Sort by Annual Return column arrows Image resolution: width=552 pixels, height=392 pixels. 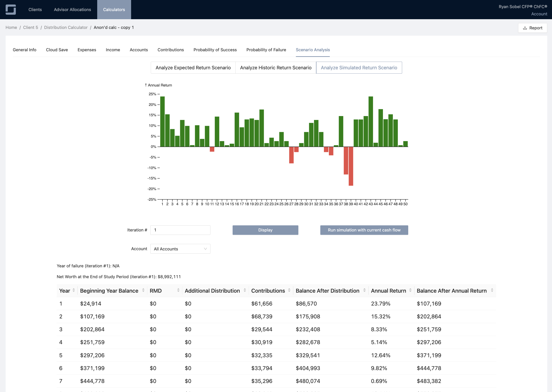410,290
